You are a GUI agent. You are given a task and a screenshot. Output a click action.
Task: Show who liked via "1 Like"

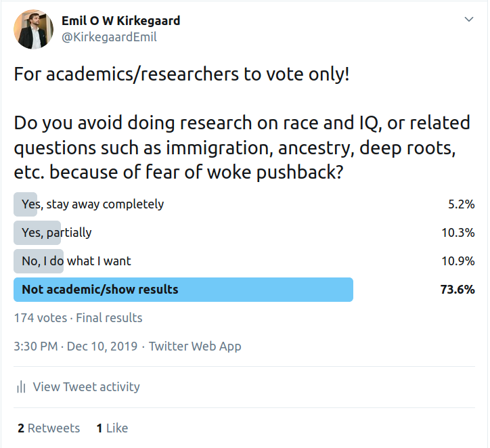(x=112, y=428)
